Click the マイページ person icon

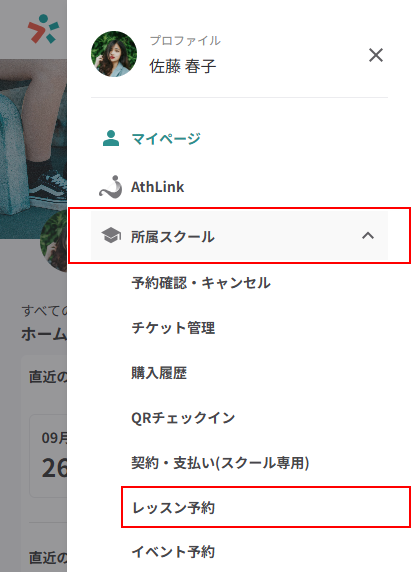pos(111,138)
